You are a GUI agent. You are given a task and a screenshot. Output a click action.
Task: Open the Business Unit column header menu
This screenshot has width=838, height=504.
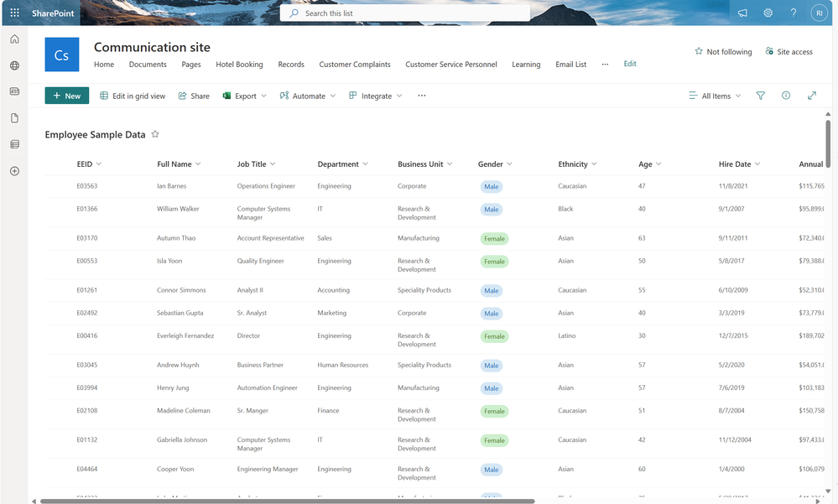[x=425, y=164]
